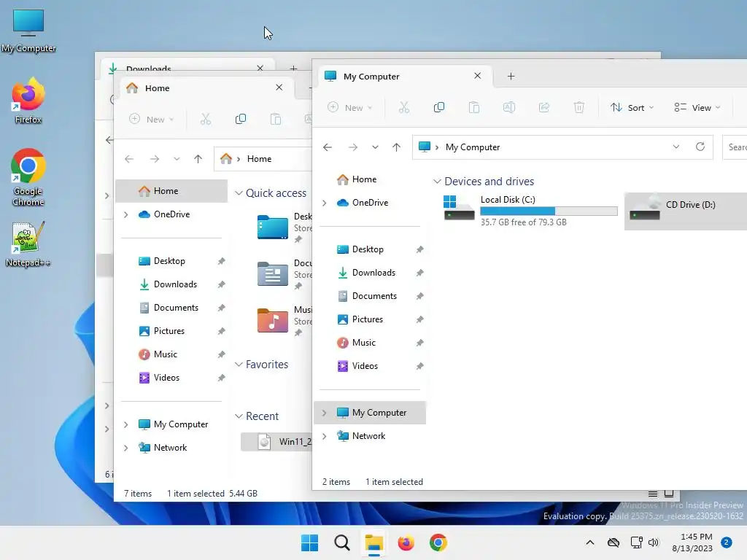The image size is (747, 560).
Task: Select Network in Home window sidebar
Action: pyautogui.click(x=171, y=448)
